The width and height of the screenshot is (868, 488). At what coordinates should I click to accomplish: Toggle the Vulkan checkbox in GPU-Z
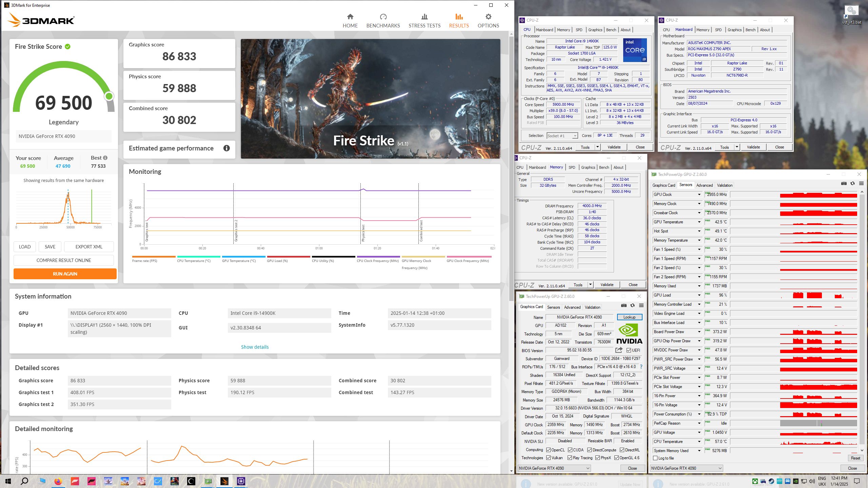point(548,458)
